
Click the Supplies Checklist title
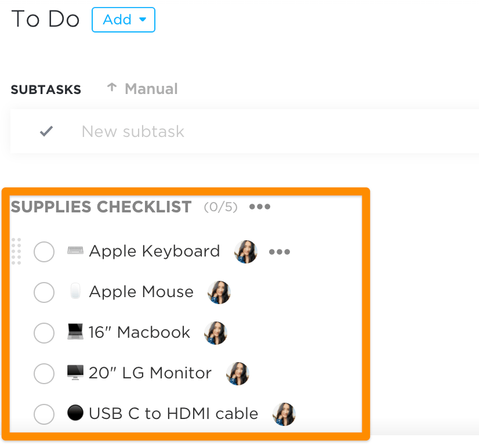tap(101, 207)
